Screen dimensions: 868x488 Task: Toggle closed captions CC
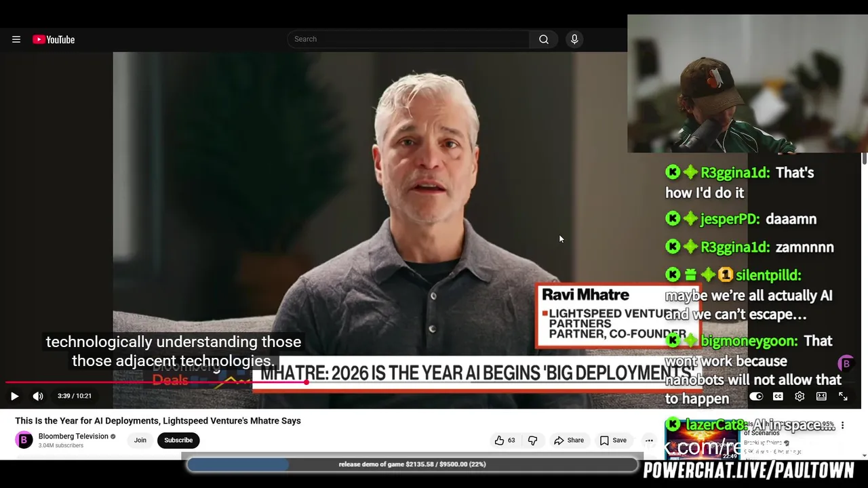point(778,396)
